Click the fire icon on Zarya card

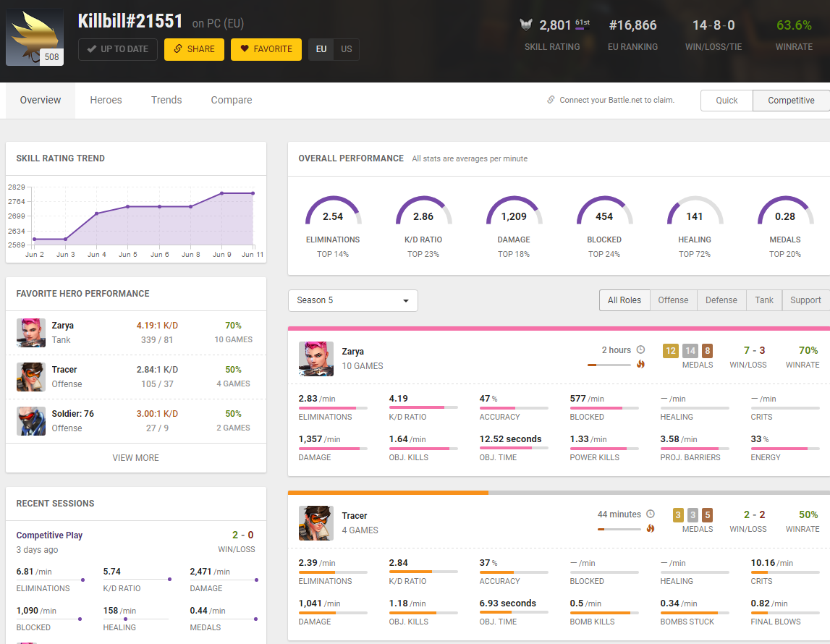640,364
